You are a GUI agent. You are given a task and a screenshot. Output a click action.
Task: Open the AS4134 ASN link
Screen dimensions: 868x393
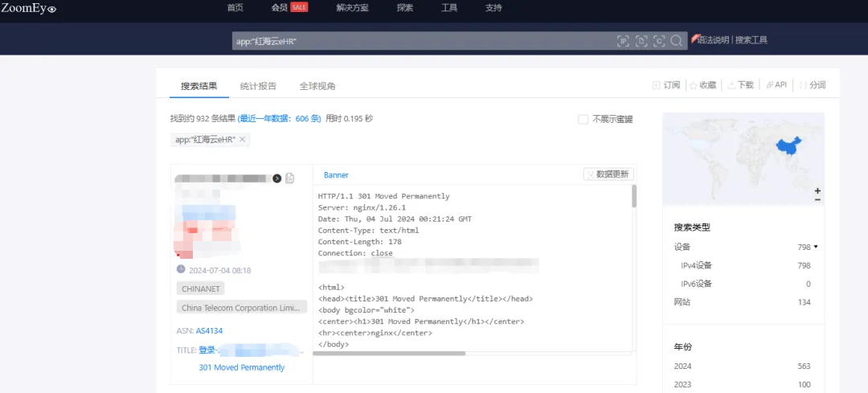pyautogui.click(x=209, y=331)
